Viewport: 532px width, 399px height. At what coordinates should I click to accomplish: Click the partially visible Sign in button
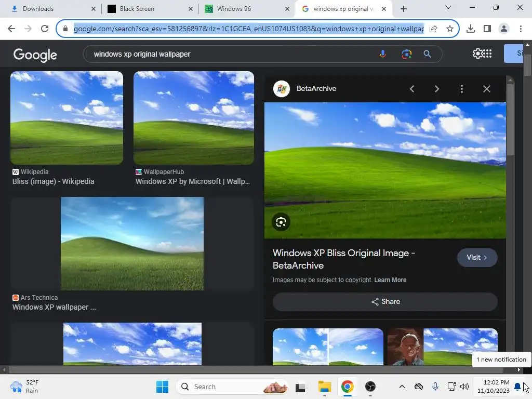point(513,54)
